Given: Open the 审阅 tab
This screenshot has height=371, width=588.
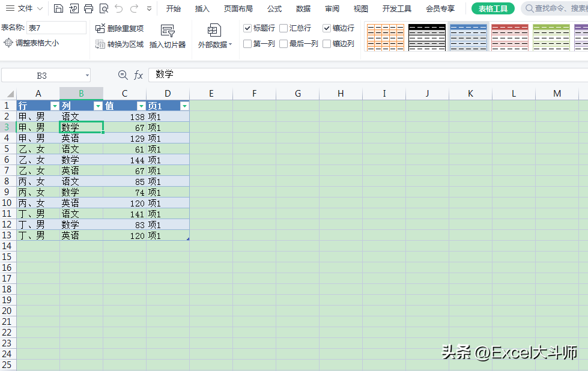Looking at the screenshot, I should 332,8.
